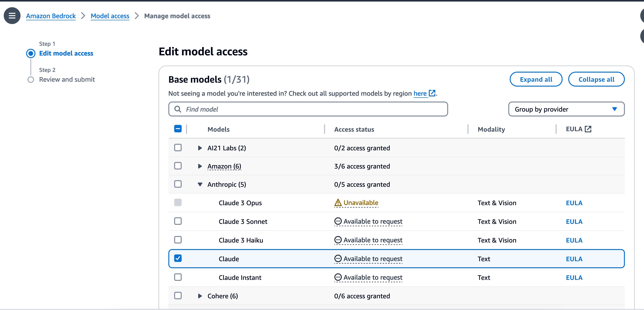
Task: Click Claude Instant availability status icon
Action: click(x=338, y=277)
